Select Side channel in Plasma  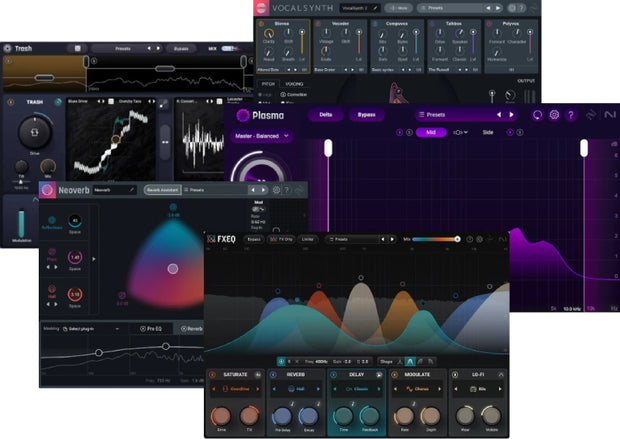click(488, 132)
